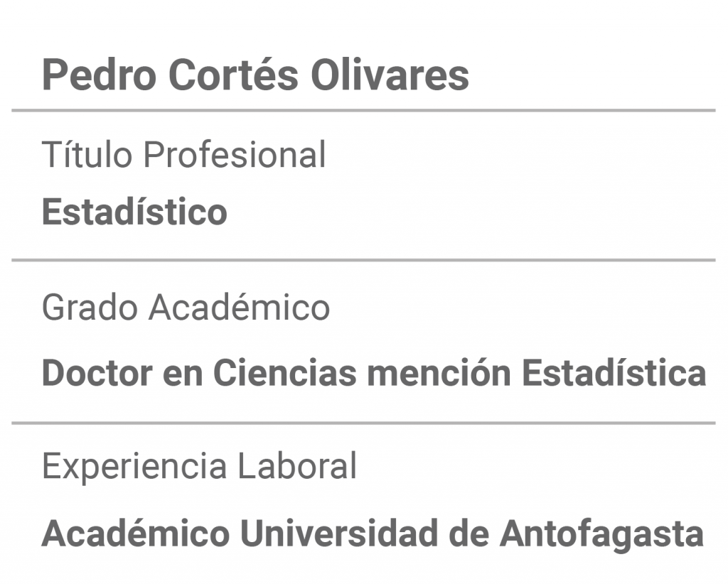
Task: Select the Experiencia Laboral label
Action: [200, 466]
